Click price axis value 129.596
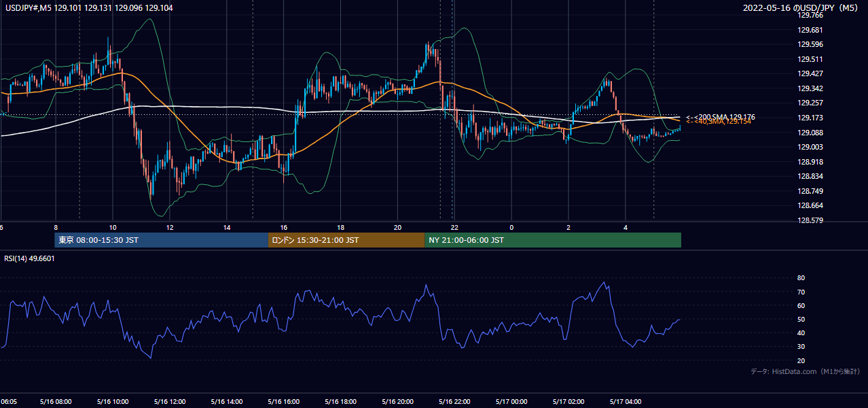868x408 pixels. tap(810, 44)
